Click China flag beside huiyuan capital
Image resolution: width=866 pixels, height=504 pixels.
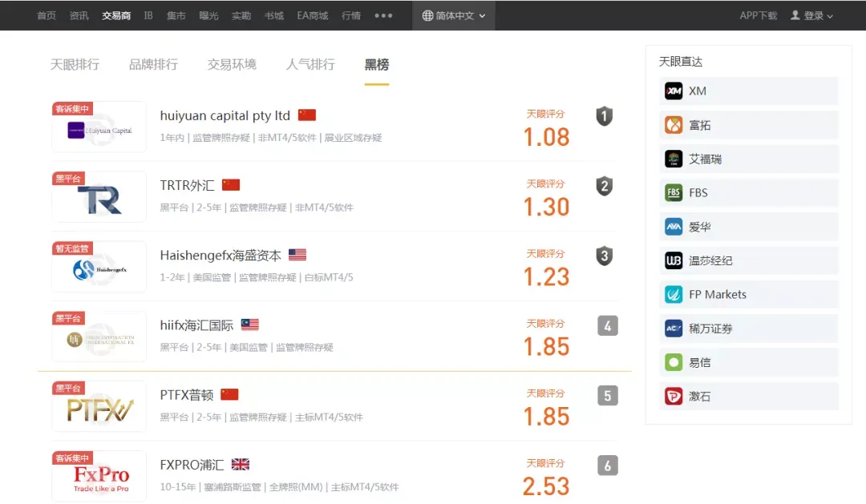[307, 115]
